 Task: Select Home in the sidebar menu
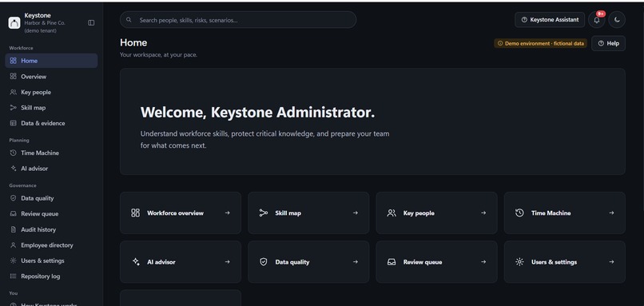coord(51,61)
